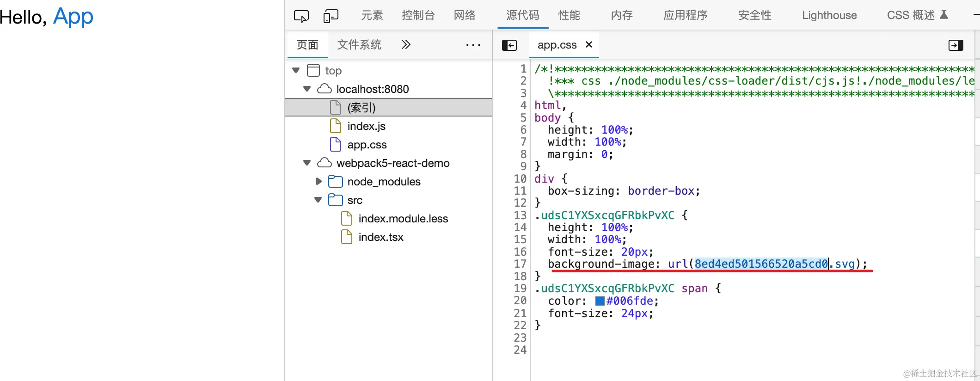Switch to the 控制台 tab
The height and width of the screenshot is (381, 980).
tap(418, 15)
